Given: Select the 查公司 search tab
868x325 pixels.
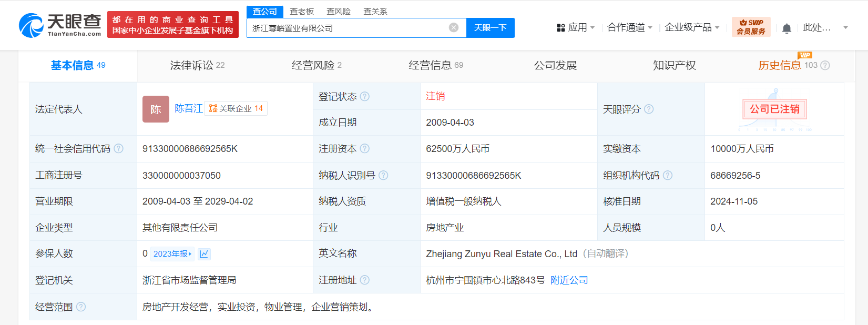Looking at the screenshot, I should (265, 12).
